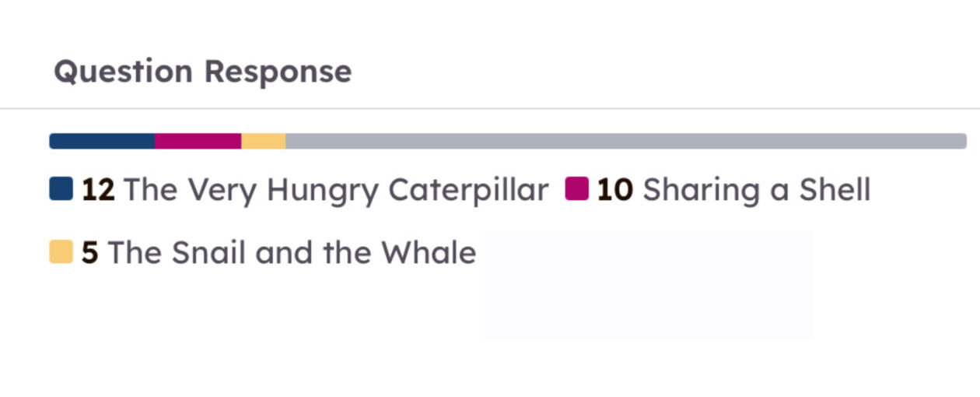The width and height of the screenshot is (980, 397).
Task: Click the response count number 10
Action: point(614,190)
